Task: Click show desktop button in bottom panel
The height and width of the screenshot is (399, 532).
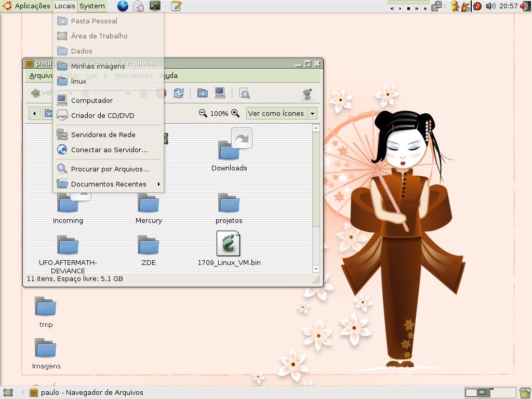Action: point(7,393)
